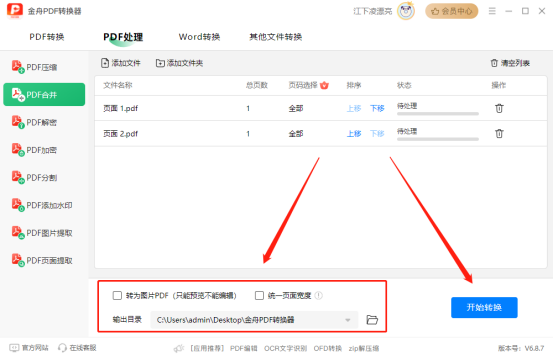553x360 pixels.
Task: Select PDF合并 in the sidebar
Action: (44, 94)
